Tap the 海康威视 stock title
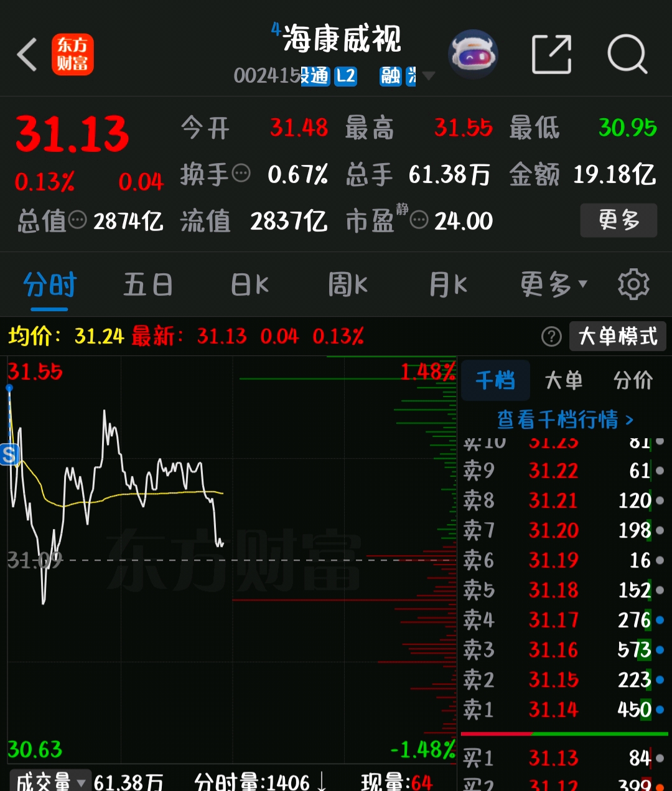672x791 pixels. (x=342, y=39)
